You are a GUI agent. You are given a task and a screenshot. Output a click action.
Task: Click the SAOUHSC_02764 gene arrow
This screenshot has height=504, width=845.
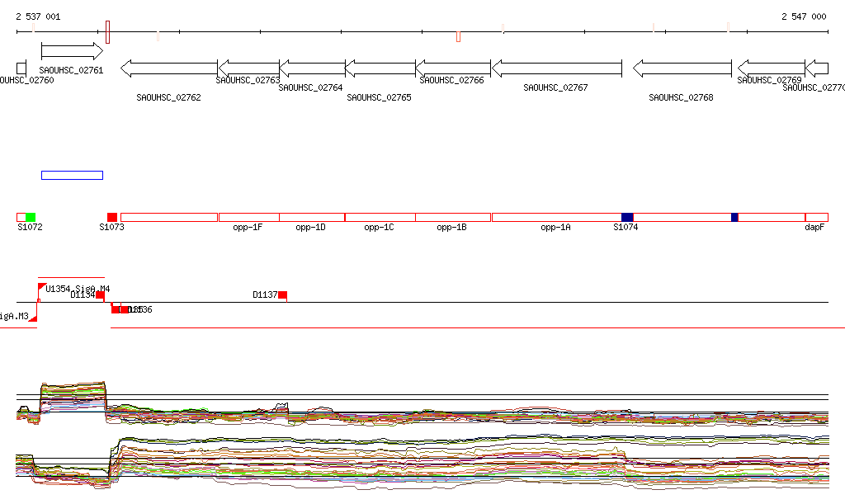click(312, 68)
